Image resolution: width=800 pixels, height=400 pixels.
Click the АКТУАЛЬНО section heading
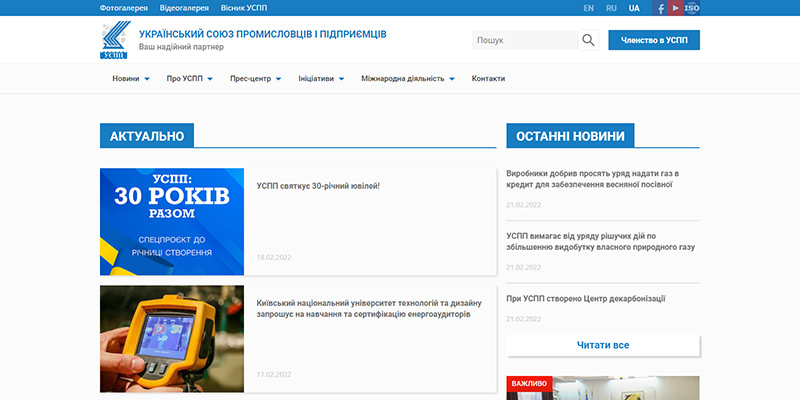pyautogui.click(x=147, y=136)
